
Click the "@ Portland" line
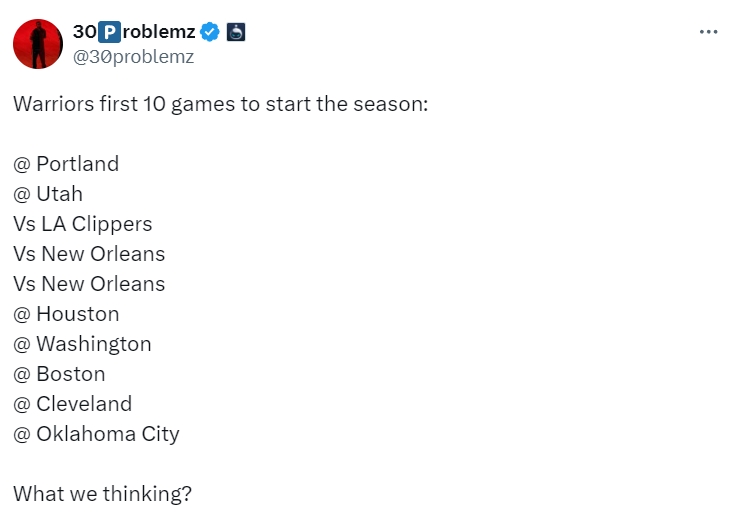(x=66, y=164)
